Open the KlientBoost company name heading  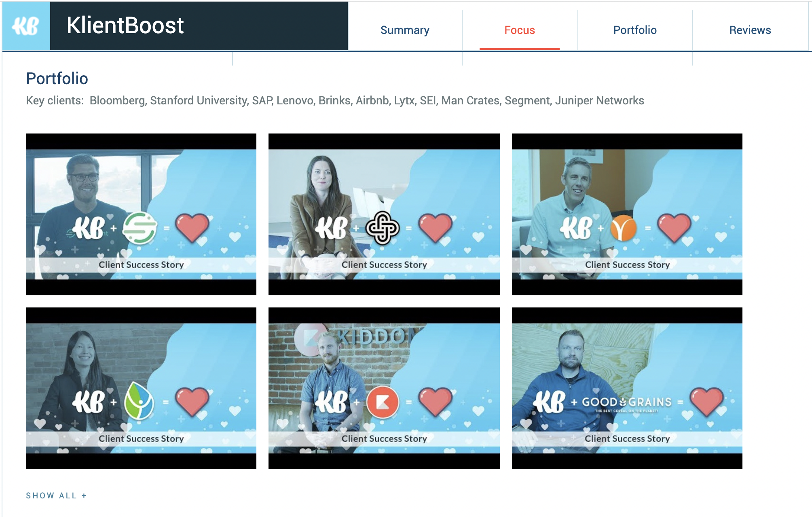click(125, 25)
